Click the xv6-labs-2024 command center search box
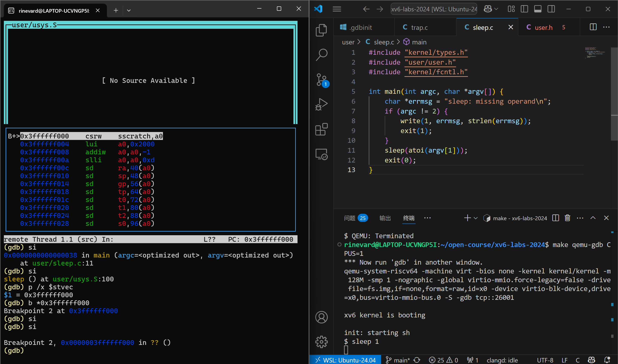Image resolution: width=618 pixels, height=364 pixels. (x=434, y=9)
